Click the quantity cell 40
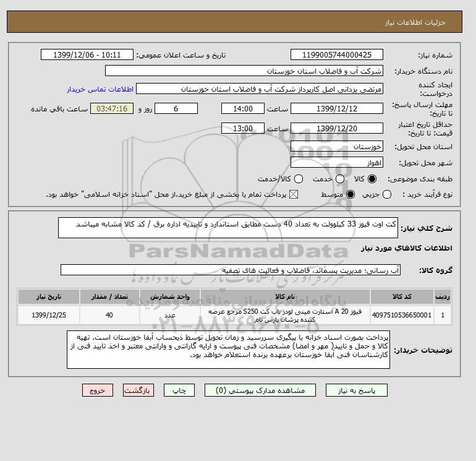Viewport: 476px width, 461px height. pos(109,315)
